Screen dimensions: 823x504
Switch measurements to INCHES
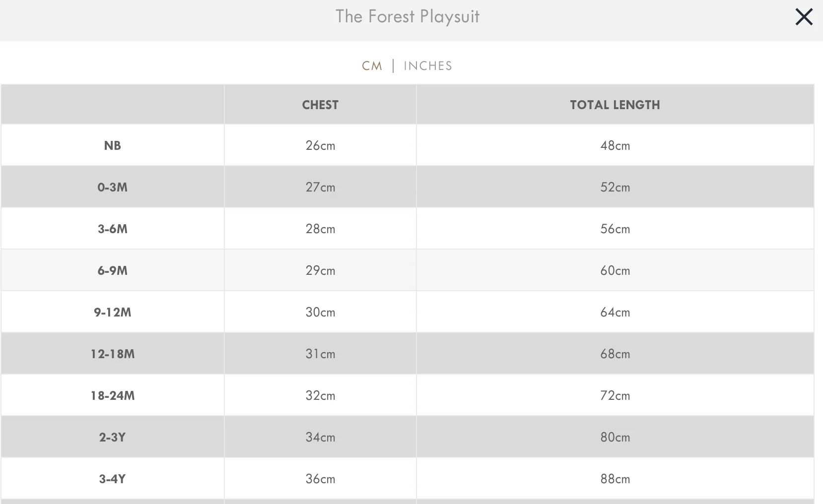(427, 66)
